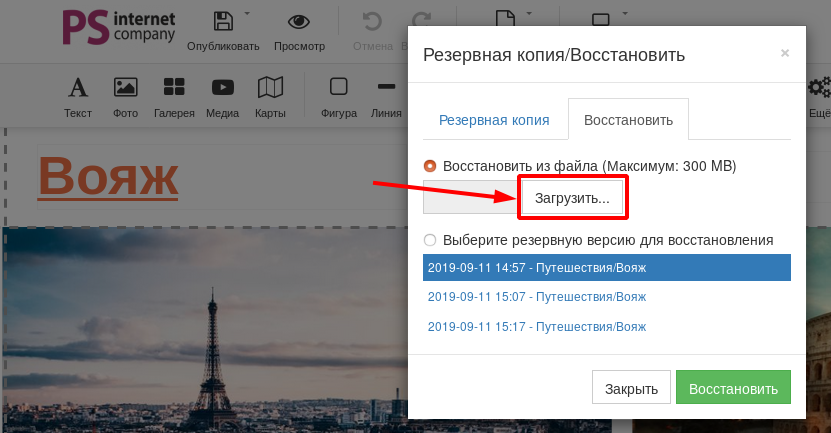The height and width of the screenshot is (433, 831).
Task: Click the file path field beside Загрузить
Action: [470, 198]
